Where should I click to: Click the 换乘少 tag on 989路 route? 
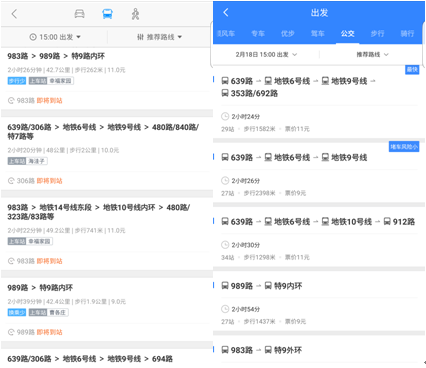tap(17, 312)
